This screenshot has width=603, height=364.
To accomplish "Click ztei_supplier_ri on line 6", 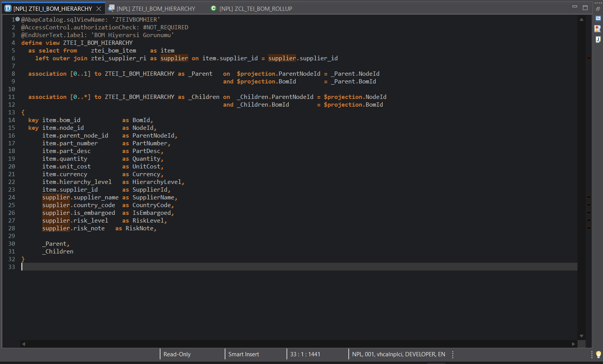I will click(119, 58).
